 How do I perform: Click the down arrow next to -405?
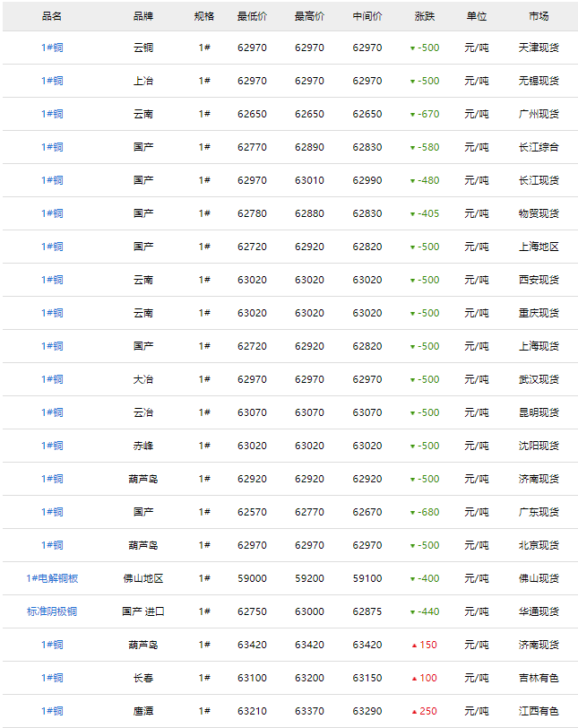point(412,214)
